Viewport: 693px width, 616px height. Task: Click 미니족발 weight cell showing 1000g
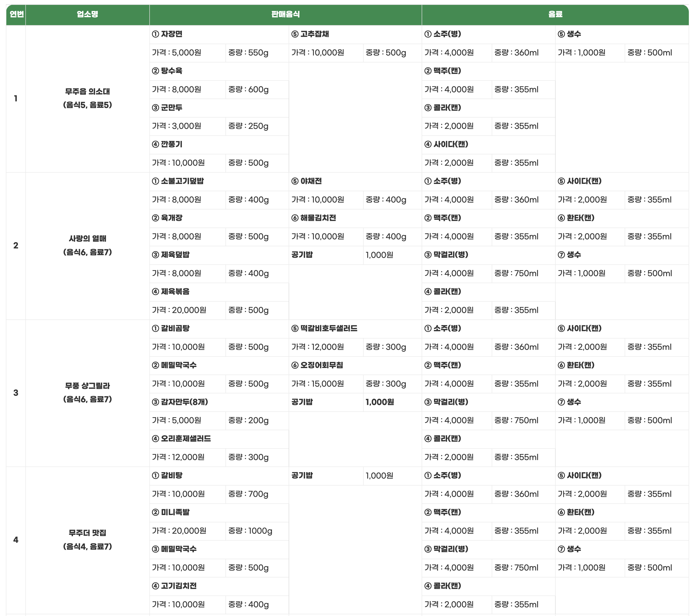tap(250, 531)
